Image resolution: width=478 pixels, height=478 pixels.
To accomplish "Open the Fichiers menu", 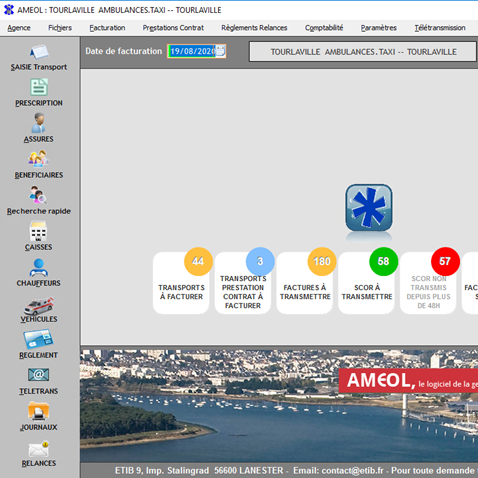I will pyautogui.click(x=60, y=28).
